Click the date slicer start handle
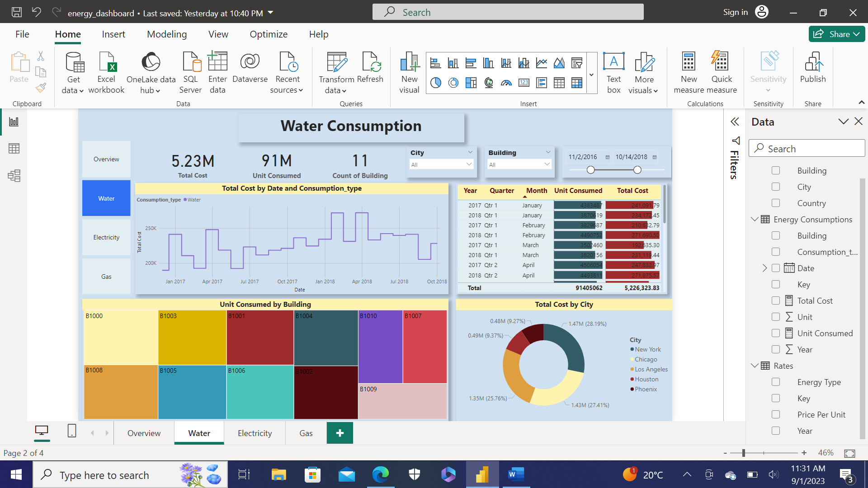This screenshot has height=488, width=868. tap(591, 170)
